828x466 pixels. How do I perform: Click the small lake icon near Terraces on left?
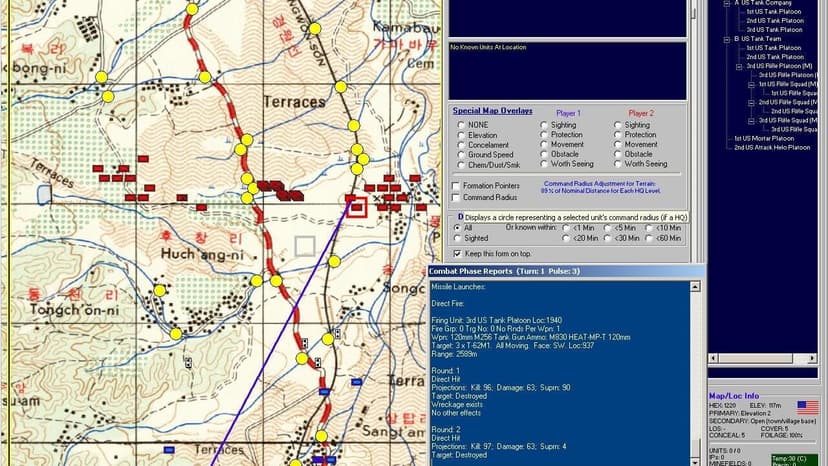click(x=44, y=194)
